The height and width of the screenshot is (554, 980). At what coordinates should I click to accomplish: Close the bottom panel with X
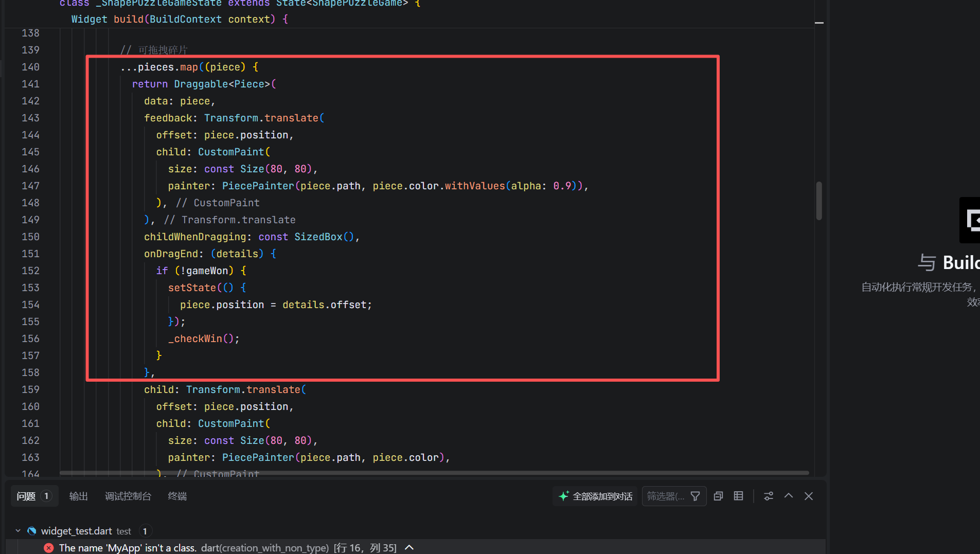[x=808, y=496]
